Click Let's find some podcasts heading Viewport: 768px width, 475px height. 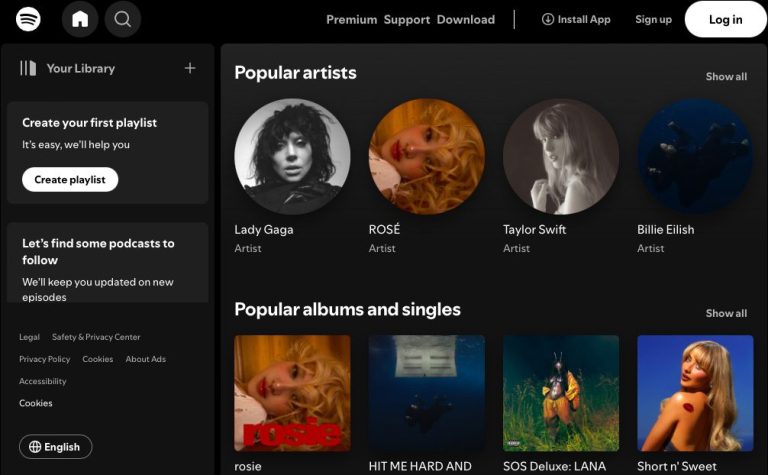tap(98, 252)
